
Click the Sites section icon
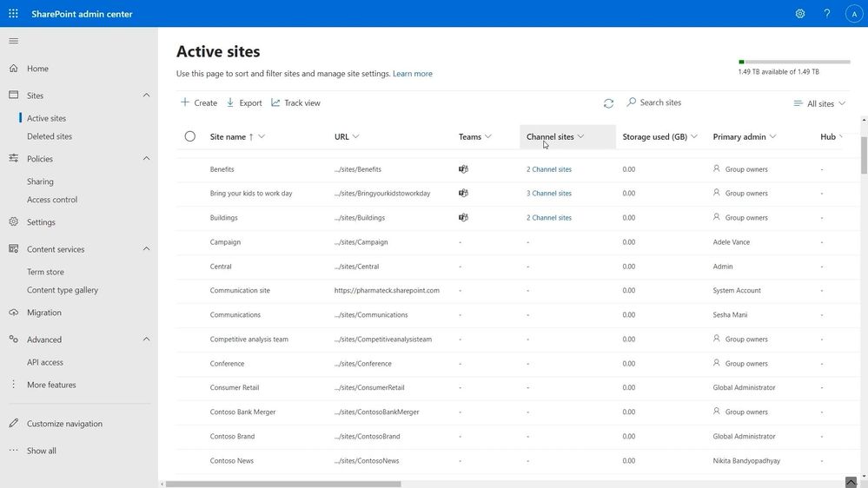pyautogui.click(x=14, y=96)
